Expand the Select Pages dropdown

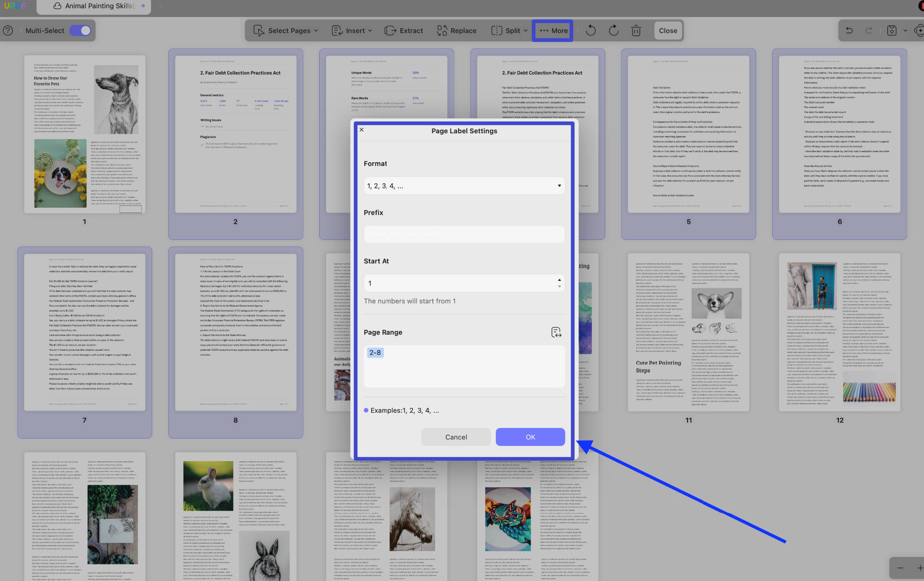point(286,31)
